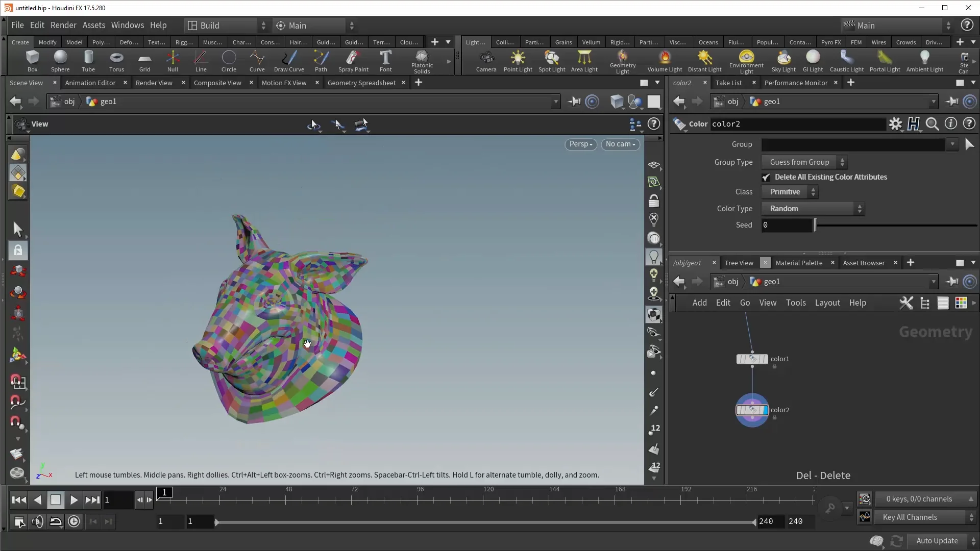980x551 pixels.
Task: Click the Auto Update button
Action: click(937, 541)
